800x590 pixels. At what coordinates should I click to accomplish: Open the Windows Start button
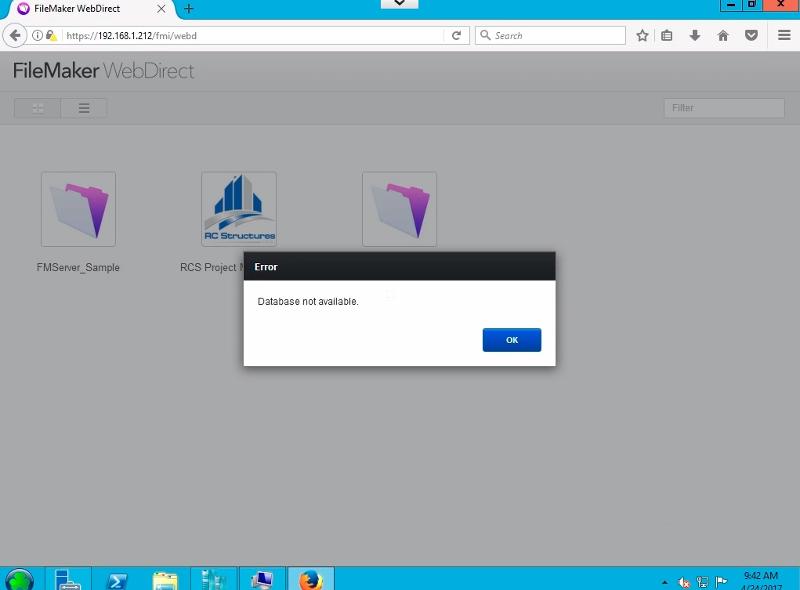tap(19, 580)
